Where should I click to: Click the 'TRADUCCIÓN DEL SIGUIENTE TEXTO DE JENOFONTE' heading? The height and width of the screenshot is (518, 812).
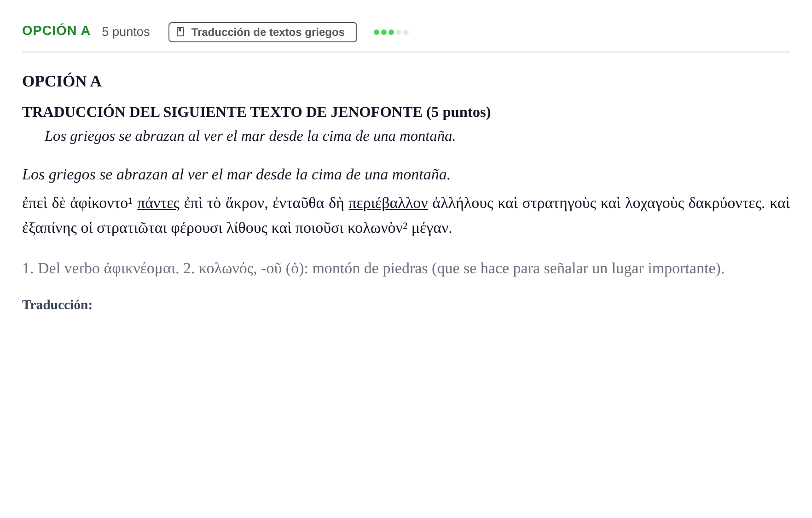coord(256,112)
